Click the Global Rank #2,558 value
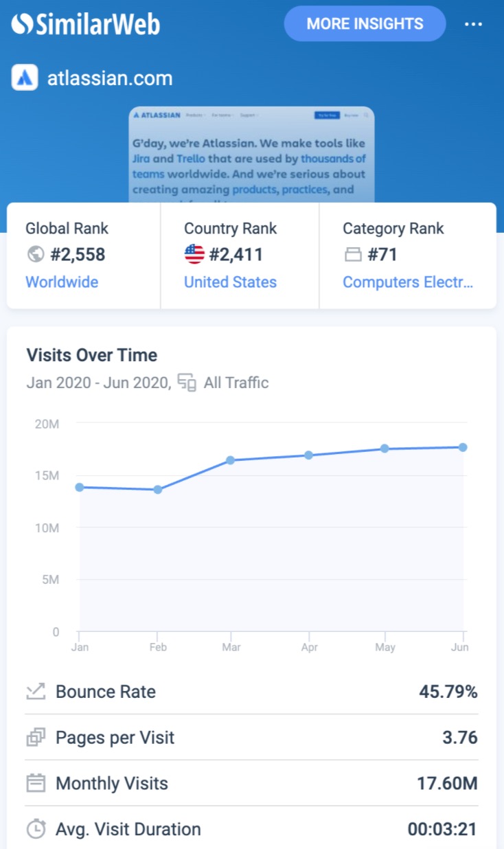The height and width of the screenshot is (849, 504). [x=78, y=255]
